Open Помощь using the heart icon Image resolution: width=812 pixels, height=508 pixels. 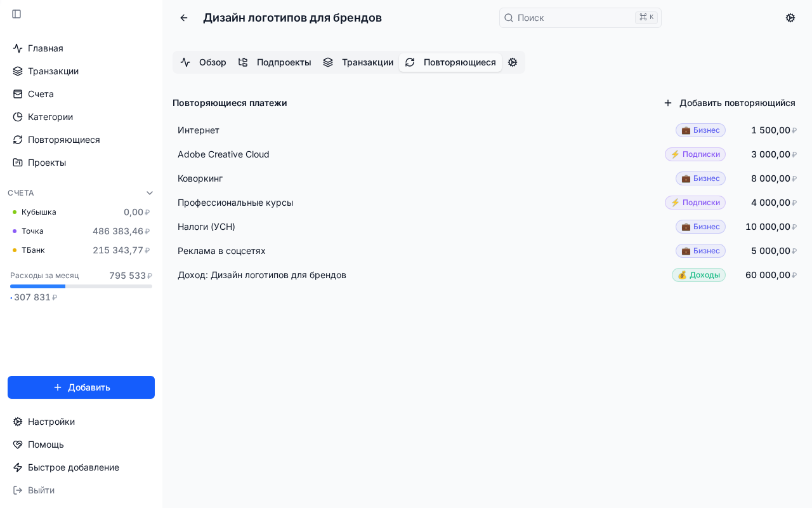point(17,444)
